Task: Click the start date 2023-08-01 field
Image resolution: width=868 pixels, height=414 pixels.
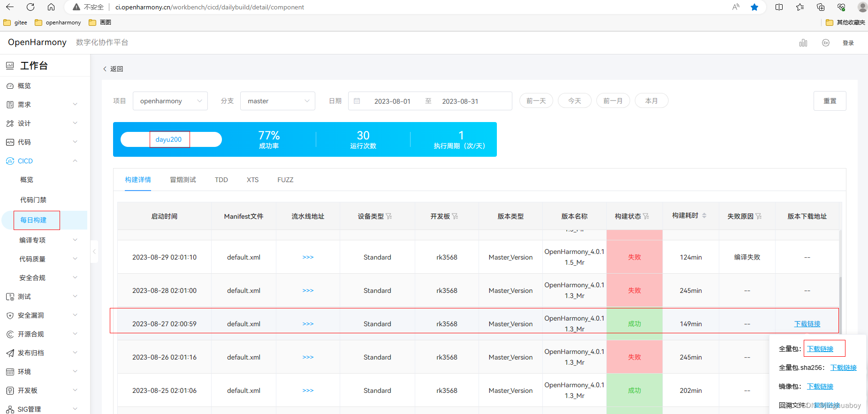Action: (392, 101)
